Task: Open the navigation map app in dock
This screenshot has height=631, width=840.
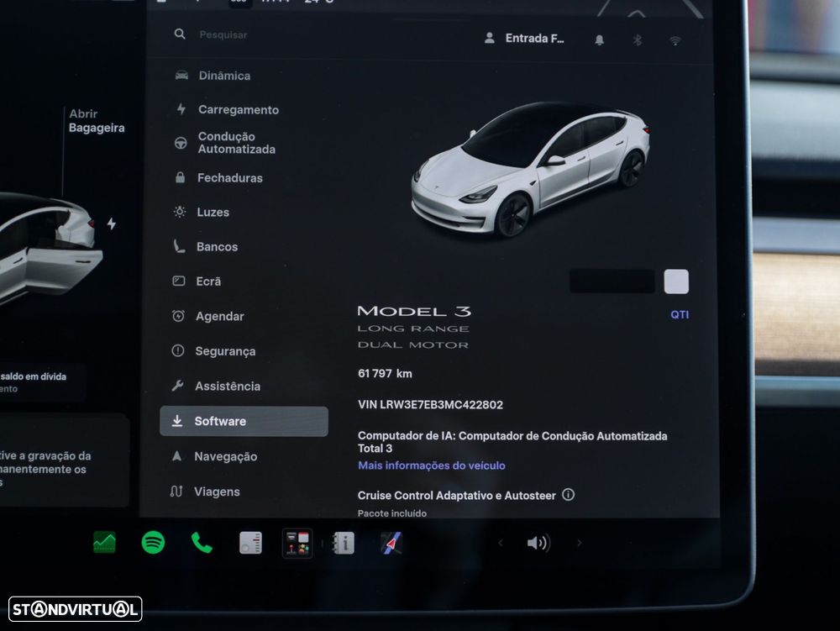Action: pyautogui.click(x=391, y=543)
